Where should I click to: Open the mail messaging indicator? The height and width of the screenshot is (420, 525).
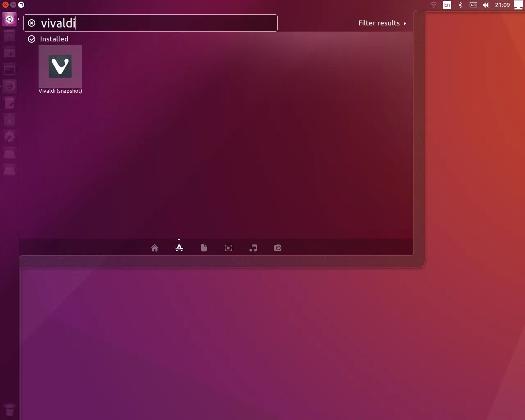tap(473, 5)
